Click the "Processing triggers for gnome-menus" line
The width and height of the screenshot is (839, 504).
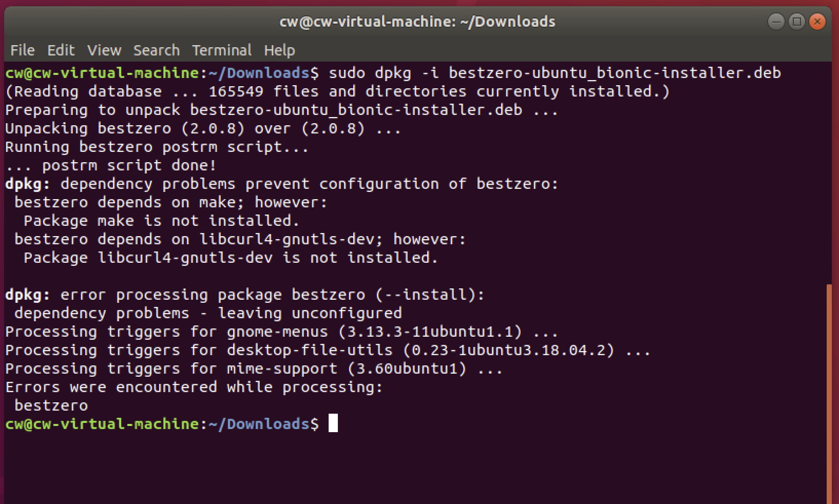point(281,332)
